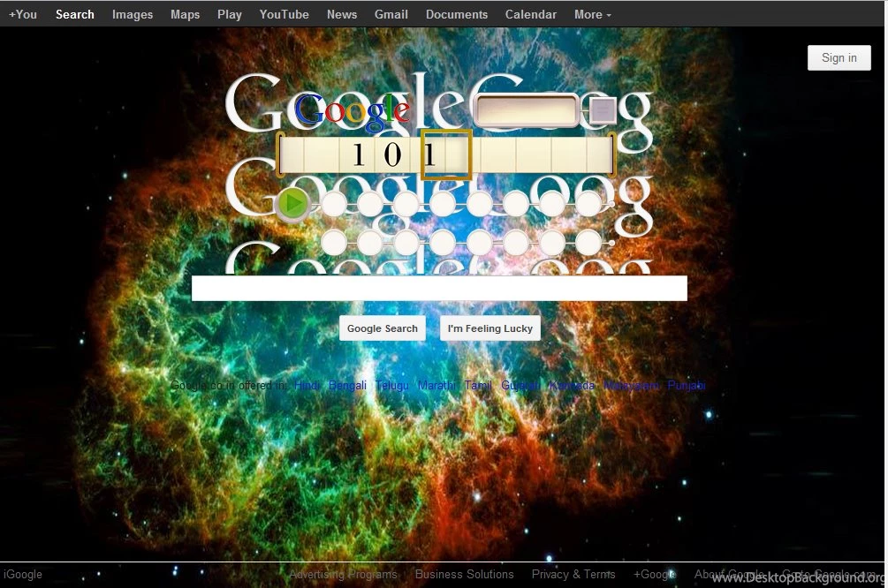Viewport: 888px width, 588px height.
Task: Click the first white circle in the lower row
Action: 334,243
